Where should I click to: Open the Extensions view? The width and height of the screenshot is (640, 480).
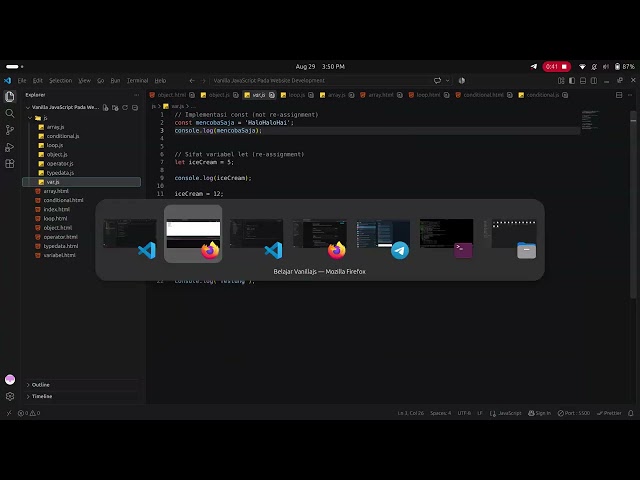point(10,164)
